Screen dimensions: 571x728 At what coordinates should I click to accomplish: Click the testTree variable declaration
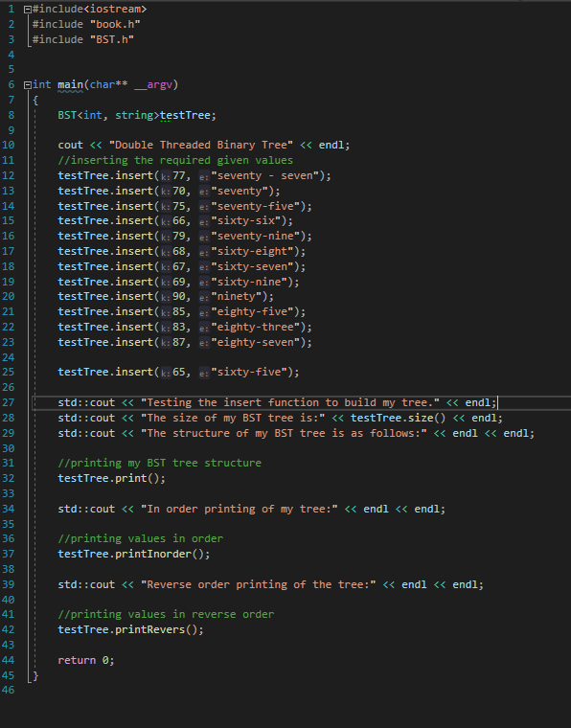(x=185, y=115)
